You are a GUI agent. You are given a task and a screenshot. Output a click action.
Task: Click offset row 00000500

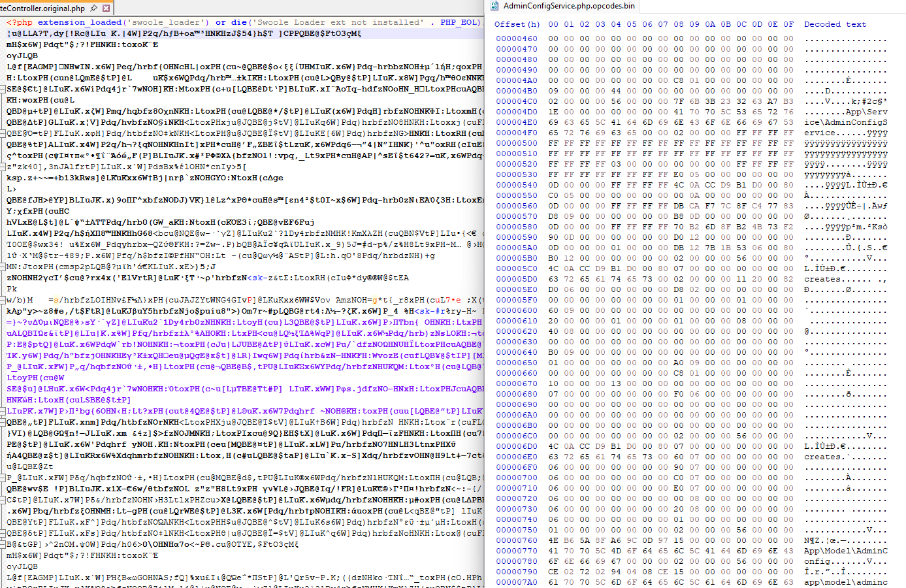tap(517, 143)
